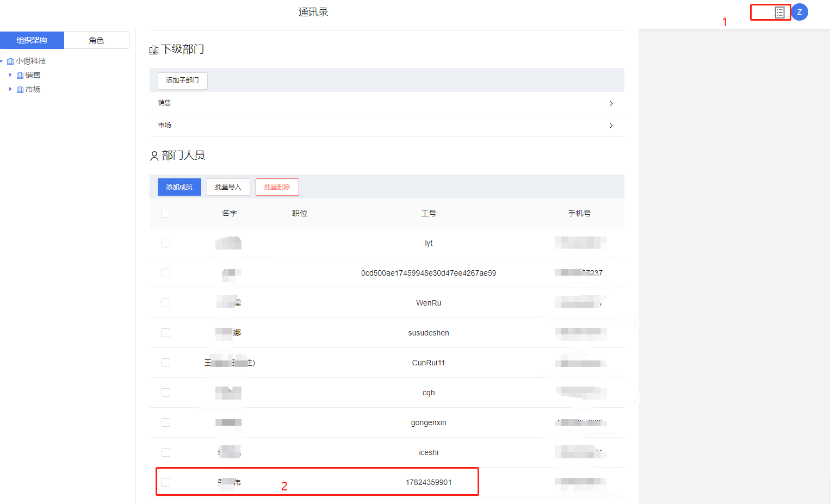
Task: Expand the 销售 tree node arrow
Action: 10,75
